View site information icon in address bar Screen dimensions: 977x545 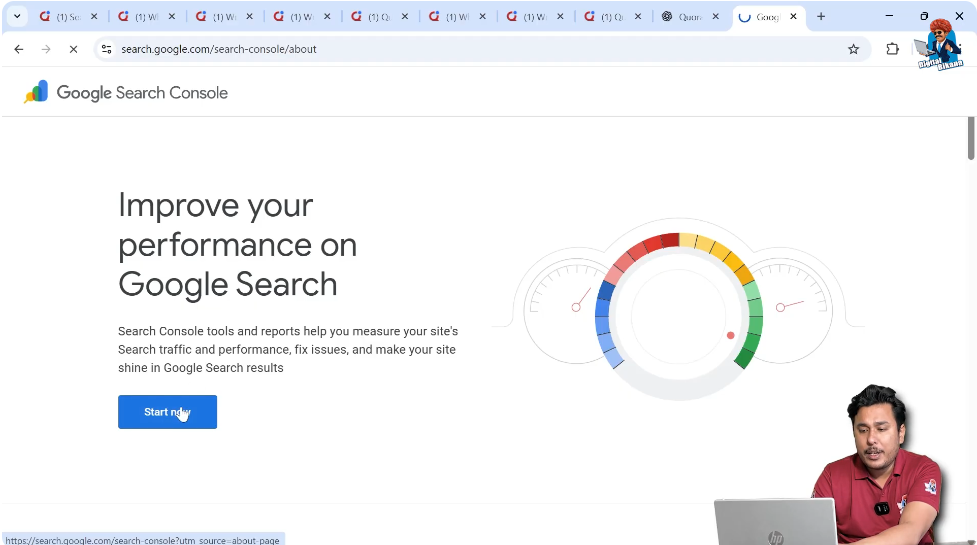coord(107,49)
